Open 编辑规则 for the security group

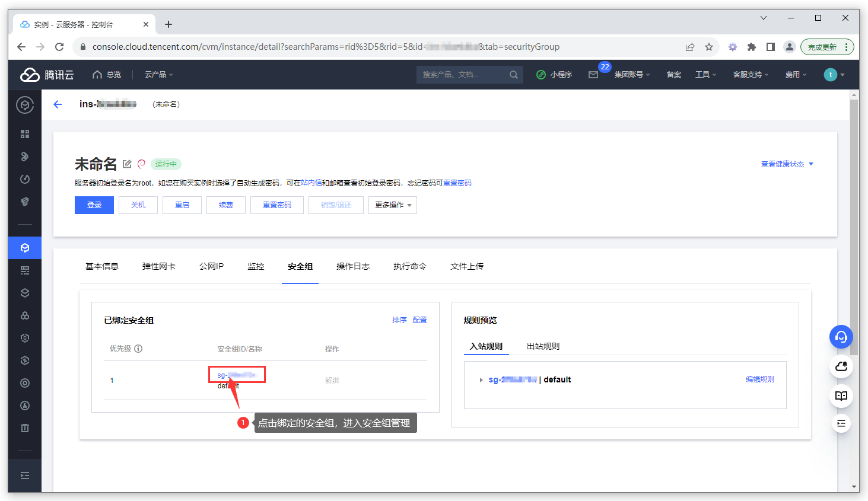pyautogui.click(x=759, y=379)
